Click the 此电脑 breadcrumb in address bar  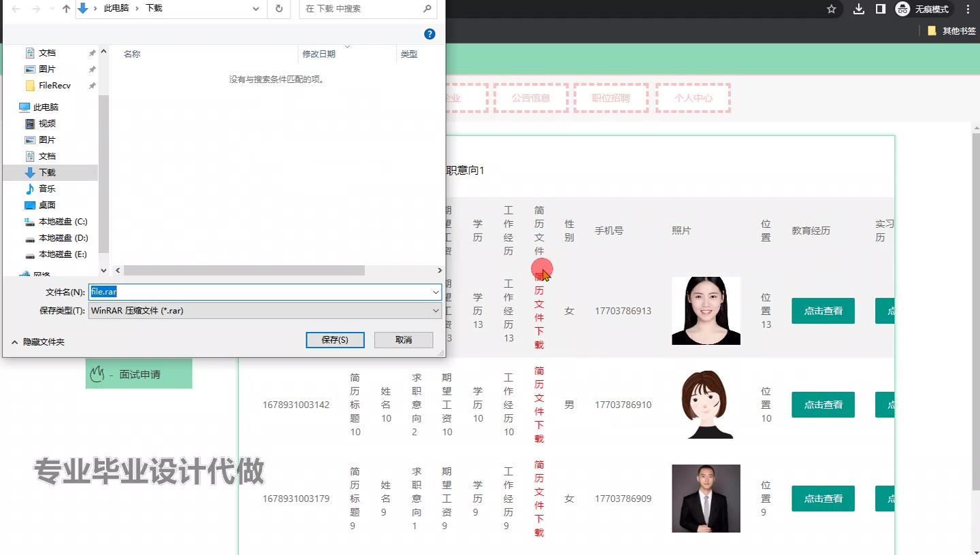[116, 9]
